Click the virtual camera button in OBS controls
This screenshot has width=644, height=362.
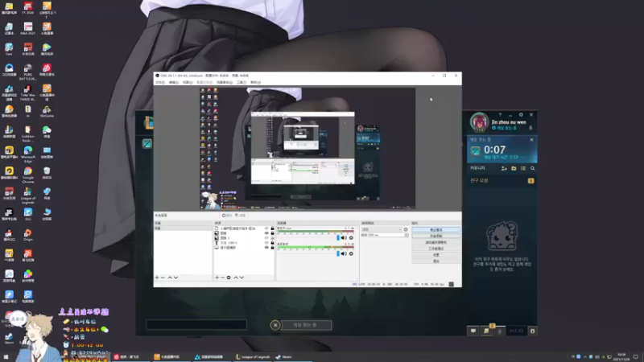pyautogui.click(x=436, y=243)
